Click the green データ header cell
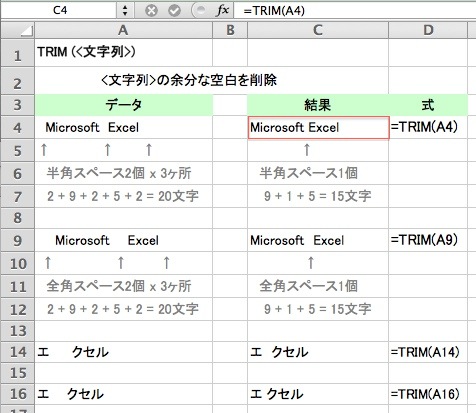 (124, 105)
